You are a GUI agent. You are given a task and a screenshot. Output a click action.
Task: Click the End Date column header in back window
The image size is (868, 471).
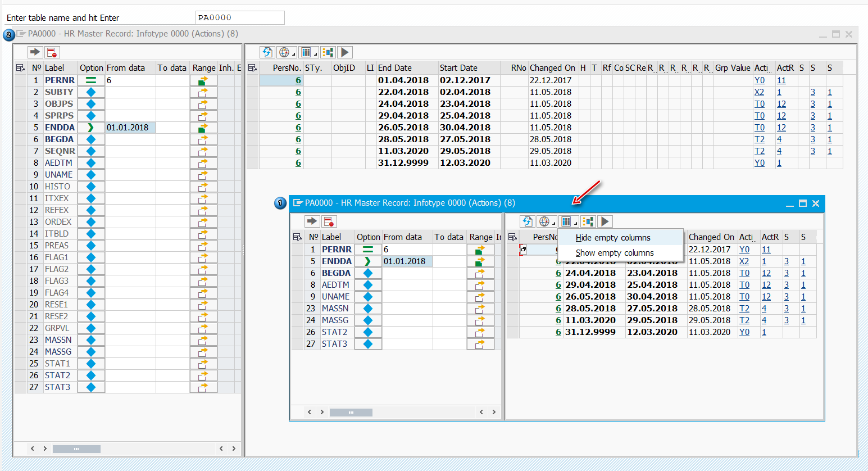pyautogui.click(x=407, y=68)
